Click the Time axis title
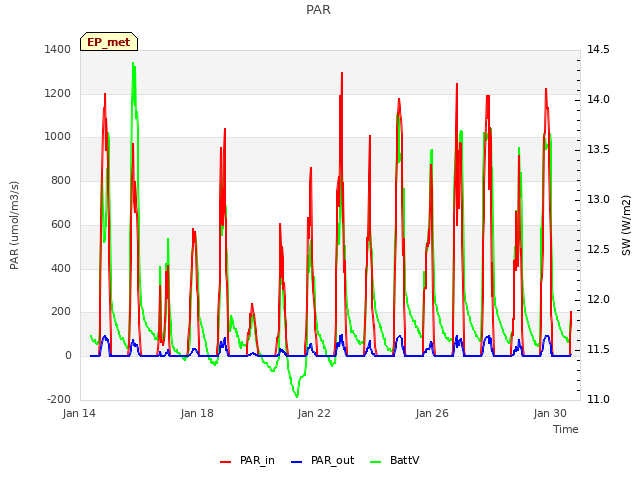This screenshot has height=480, width=640. [566, 429]
